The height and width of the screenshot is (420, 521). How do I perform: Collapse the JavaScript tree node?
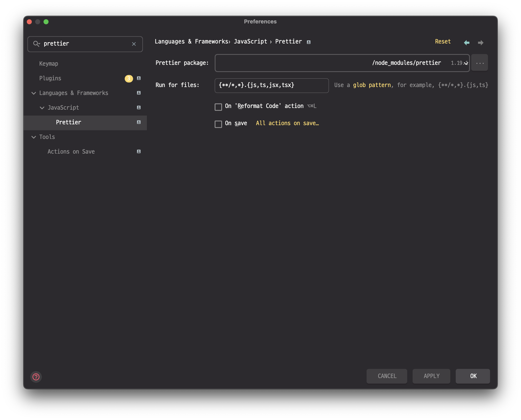[x=42, y=108]
